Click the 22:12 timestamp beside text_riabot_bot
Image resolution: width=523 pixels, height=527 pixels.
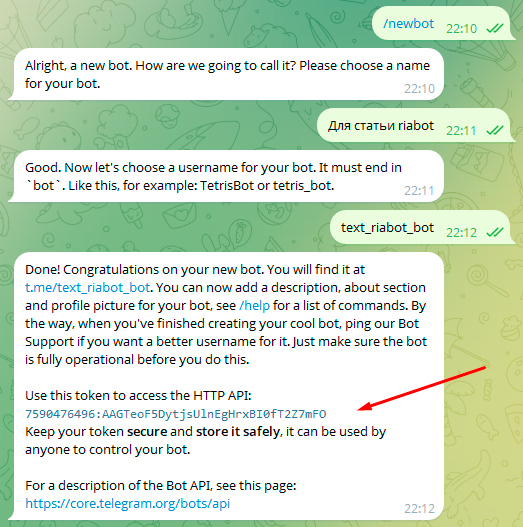point(461,233)
